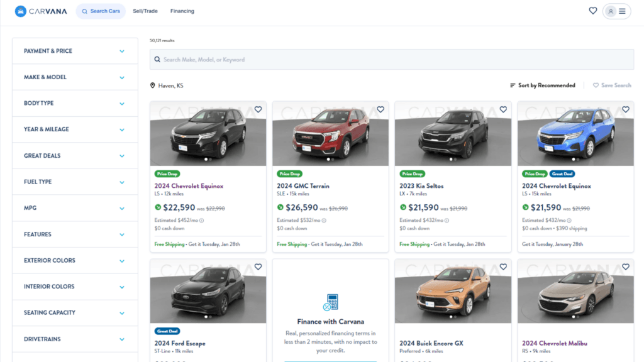
Task: Focus the Search Make, Model, or Keyword field
Action: pyautogui.click(x=392, y=60)
